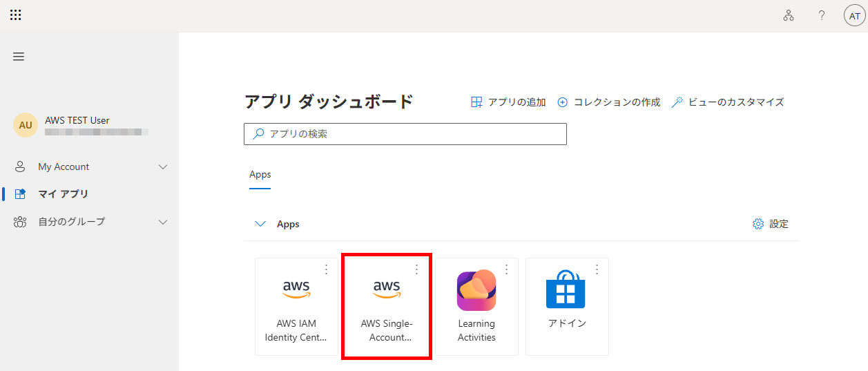Open AWS IAM Identity Center app logo
Viewport: 868px width, 371px height.
point(296,289)
